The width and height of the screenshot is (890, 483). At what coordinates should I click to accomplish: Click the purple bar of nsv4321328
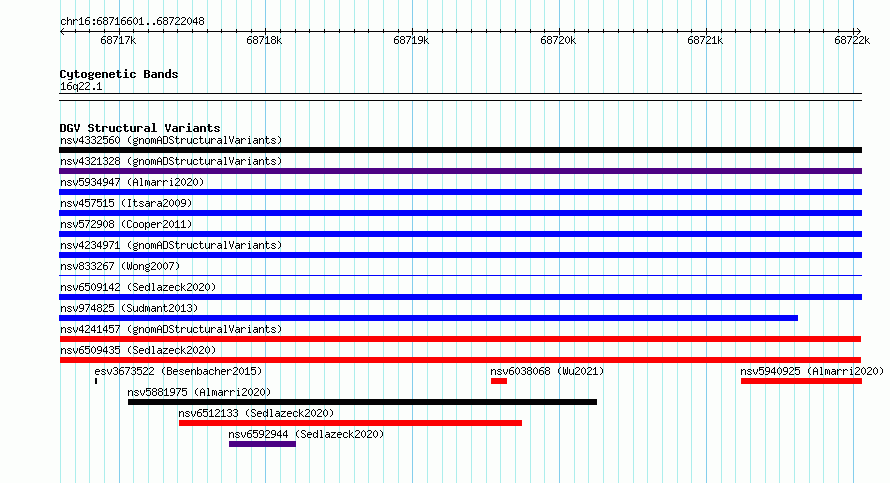460,171
